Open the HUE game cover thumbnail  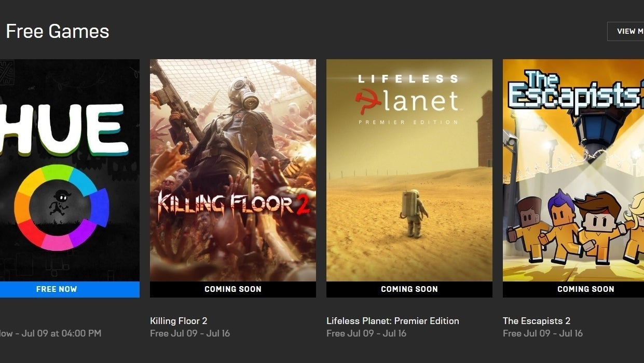[x=70, y=170]
